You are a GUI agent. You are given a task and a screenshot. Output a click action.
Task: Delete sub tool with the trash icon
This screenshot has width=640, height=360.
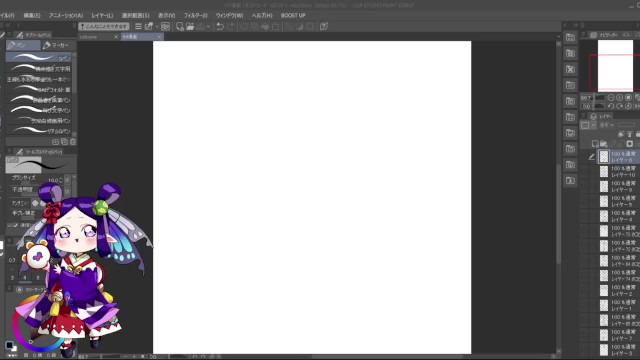73,142
